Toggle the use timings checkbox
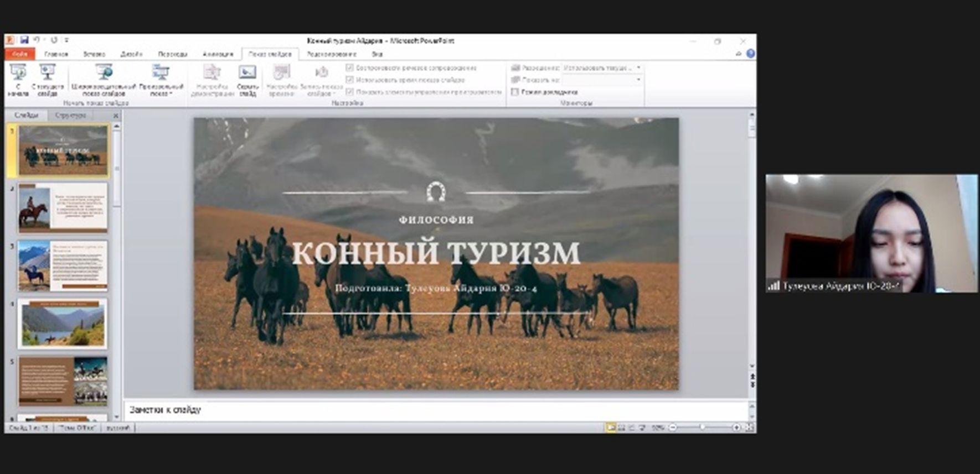980x474 pixels. coord(349,80)
